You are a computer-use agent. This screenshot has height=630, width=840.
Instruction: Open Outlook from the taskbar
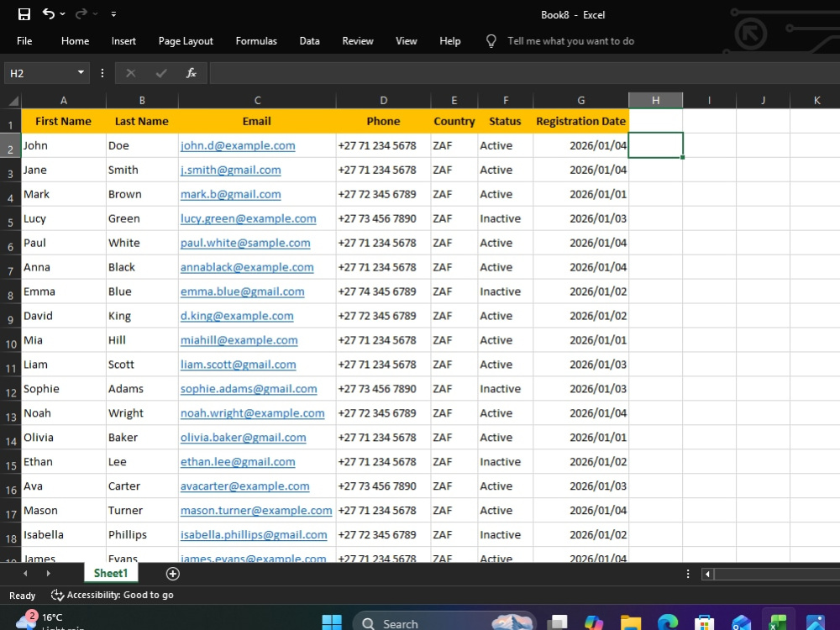742,622
